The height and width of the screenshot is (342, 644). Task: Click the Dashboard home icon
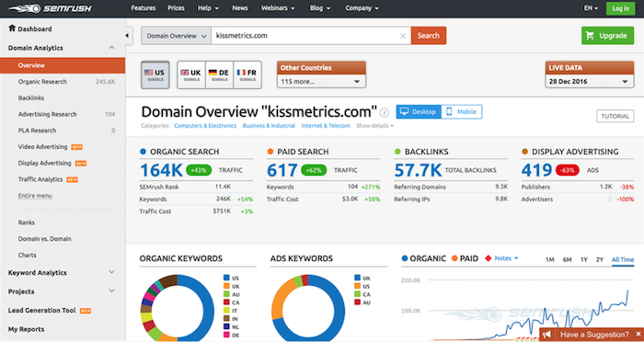[12, 28]
